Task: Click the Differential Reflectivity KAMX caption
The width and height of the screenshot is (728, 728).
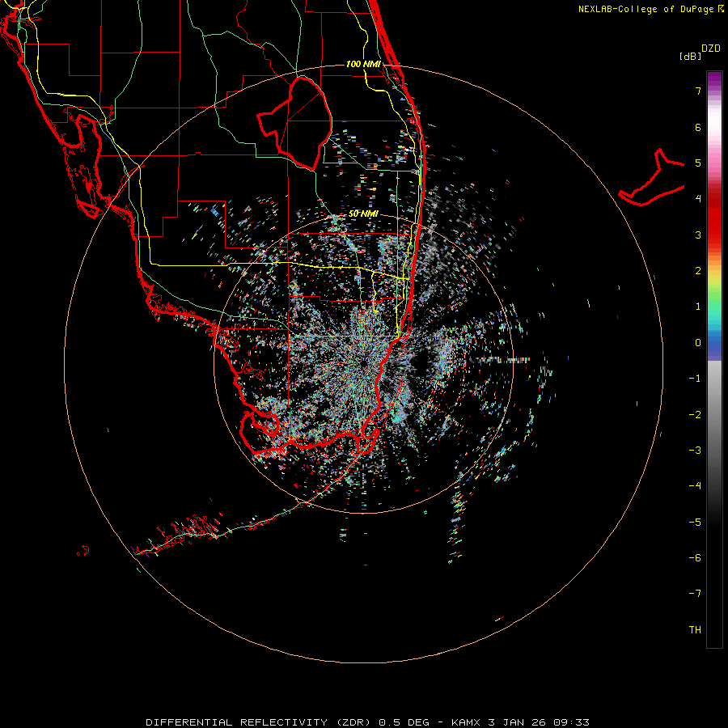Action: click(x=368, y=722)
